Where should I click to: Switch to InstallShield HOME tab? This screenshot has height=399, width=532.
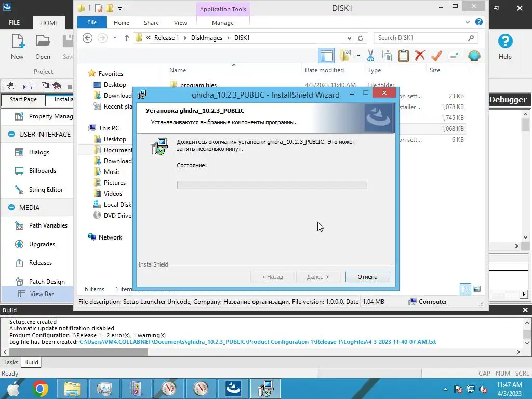(x=49, y=23)
